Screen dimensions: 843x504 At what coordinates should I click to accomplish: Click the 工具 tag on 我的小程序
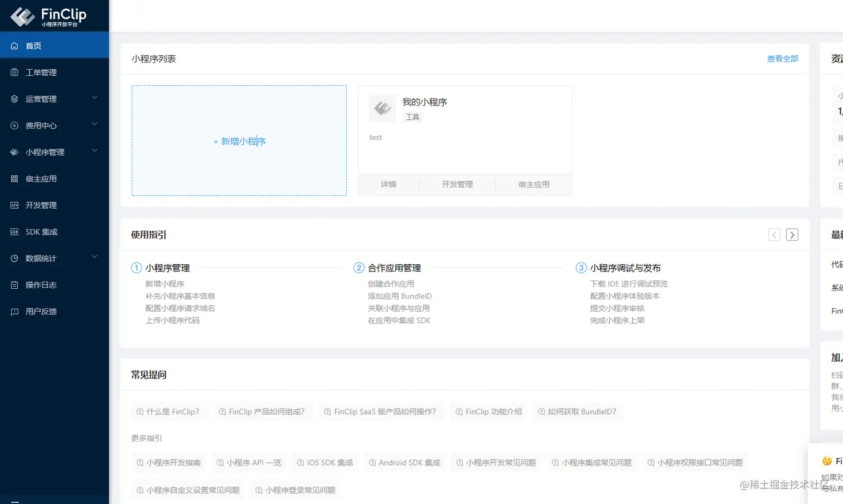413,117
